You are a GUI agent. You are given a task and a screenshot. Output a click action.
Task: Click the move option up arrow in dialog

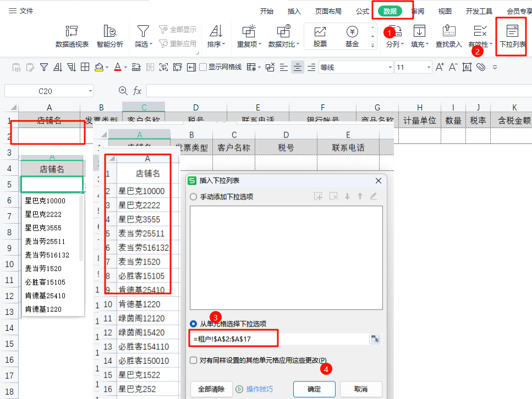(360, 196)
